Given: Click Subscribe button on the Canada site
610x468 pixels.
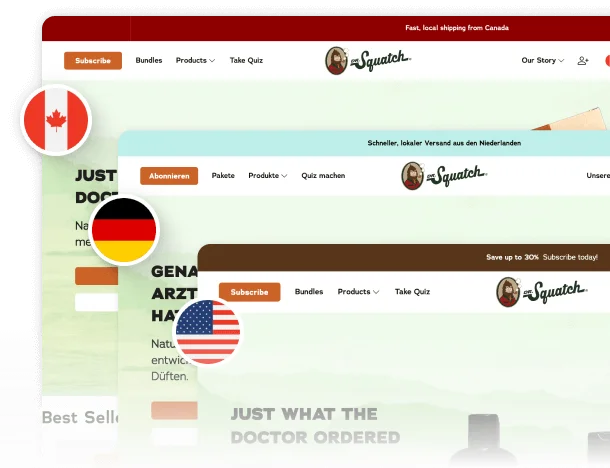Looking at the screenshot, I should click(93, 61).
